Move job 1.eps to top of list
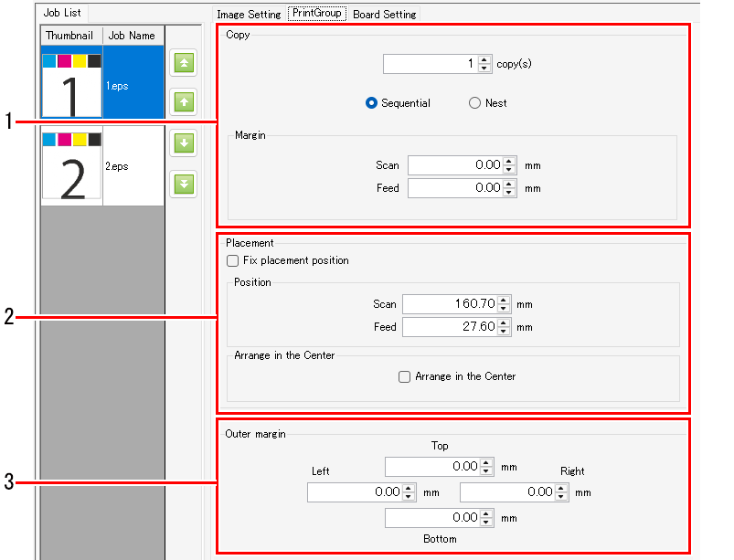 click(x=183, y=63)
